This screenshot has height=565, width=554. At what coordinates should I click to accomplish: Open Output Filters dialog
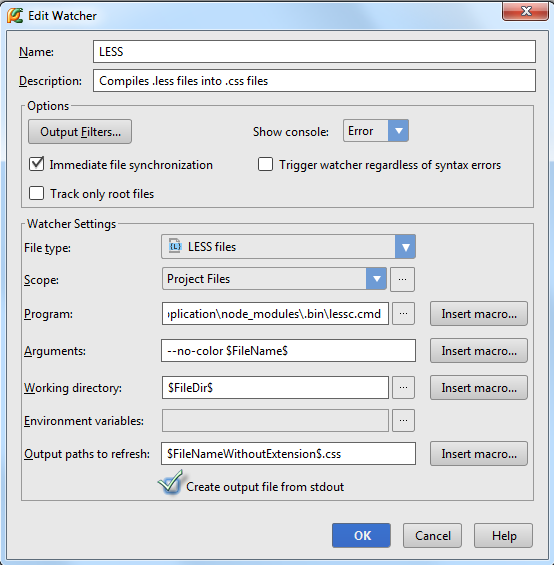pyautogui.click(x=80, y=132)
